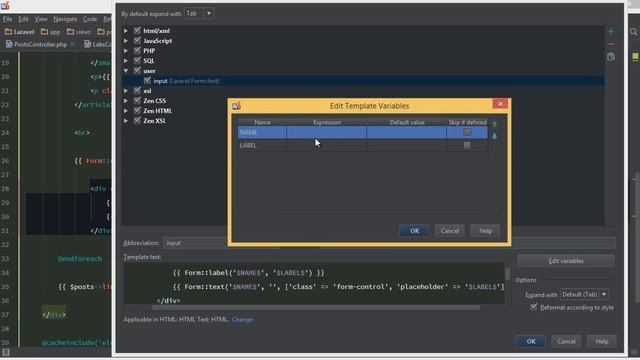
Task: Expand the JavaScript template group
Action: point(126,41)
